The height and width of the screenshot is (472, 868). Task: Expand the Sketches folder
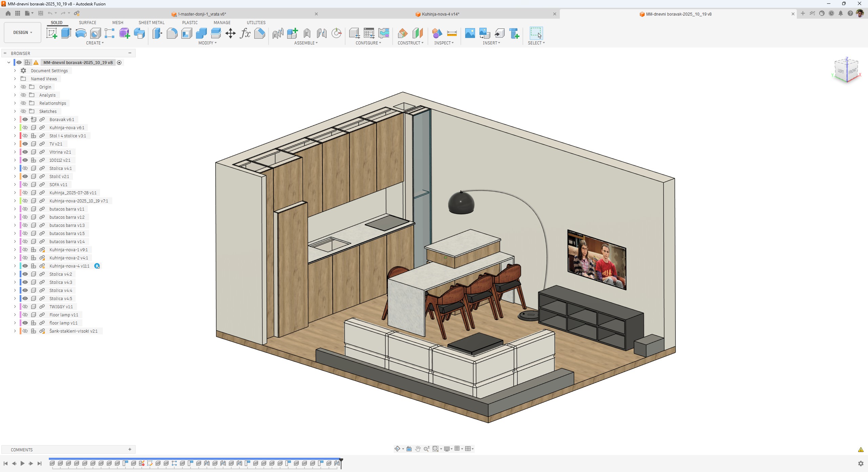tap(15, 111)
